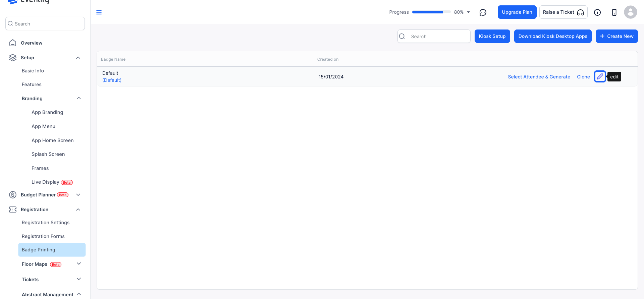
Task: Click the 15/01/2024 date cell
Action: pos(331,77)
